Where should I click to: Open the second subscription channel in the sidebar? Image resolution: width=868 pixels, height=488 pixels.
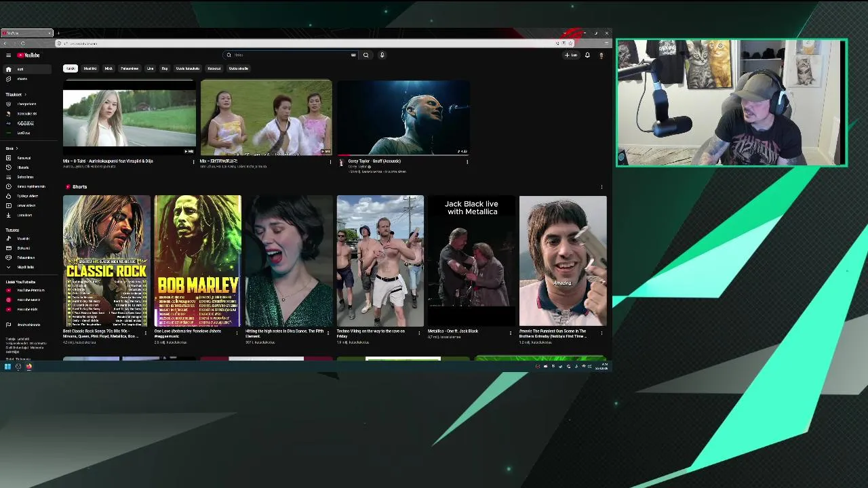click(26, 113)
